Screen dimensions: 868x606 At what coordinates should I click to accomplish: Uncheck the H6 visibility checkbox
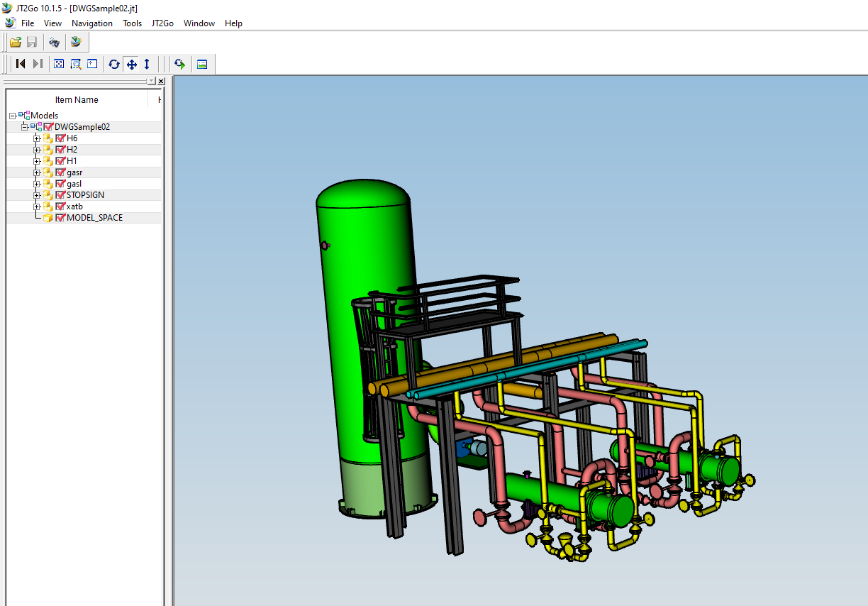click(x=60, y=138)
